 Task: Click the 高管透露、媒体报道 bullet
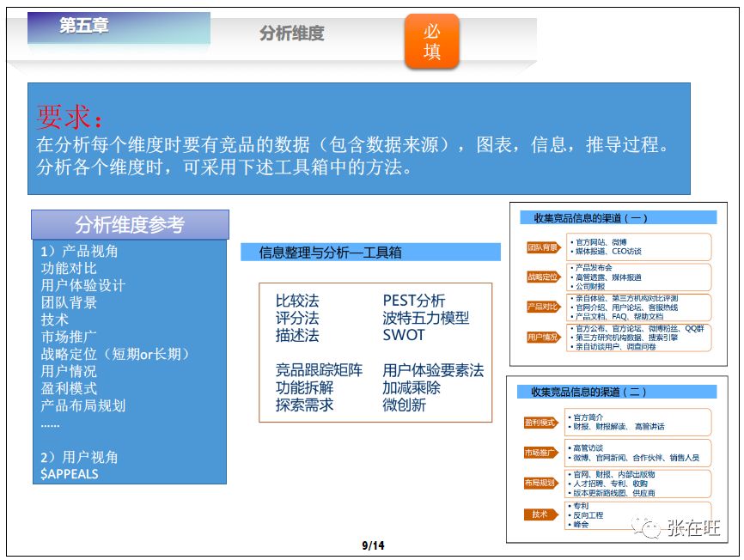pos(606,277)
